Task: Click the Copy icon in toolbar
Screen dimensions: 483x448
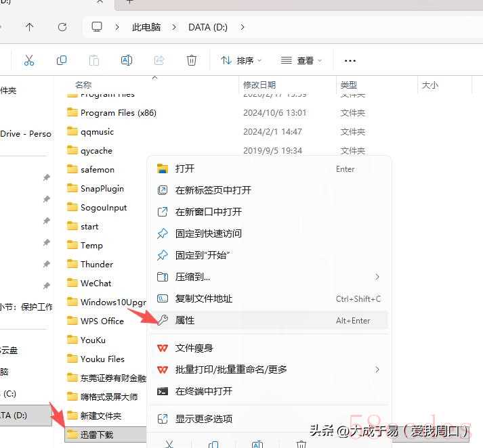Action: tap(62, 60)
